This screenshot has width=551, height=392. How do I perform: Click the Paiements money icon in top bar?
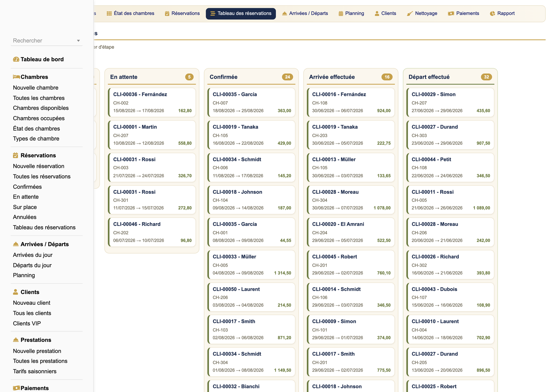coord(451,13)
